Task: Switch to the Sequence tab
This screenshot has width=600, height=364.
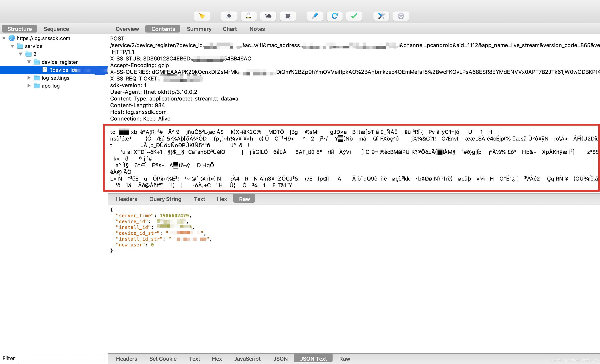Action: tap(56, 29)
